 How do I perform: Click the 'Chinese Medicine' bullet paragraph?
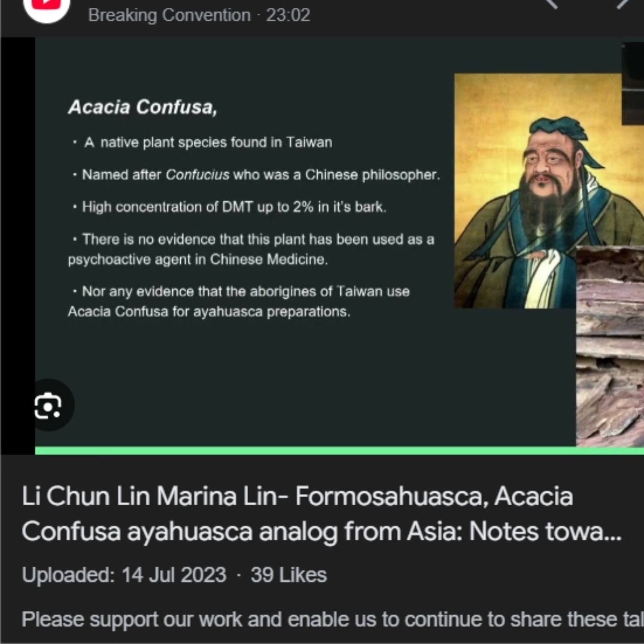251,249
